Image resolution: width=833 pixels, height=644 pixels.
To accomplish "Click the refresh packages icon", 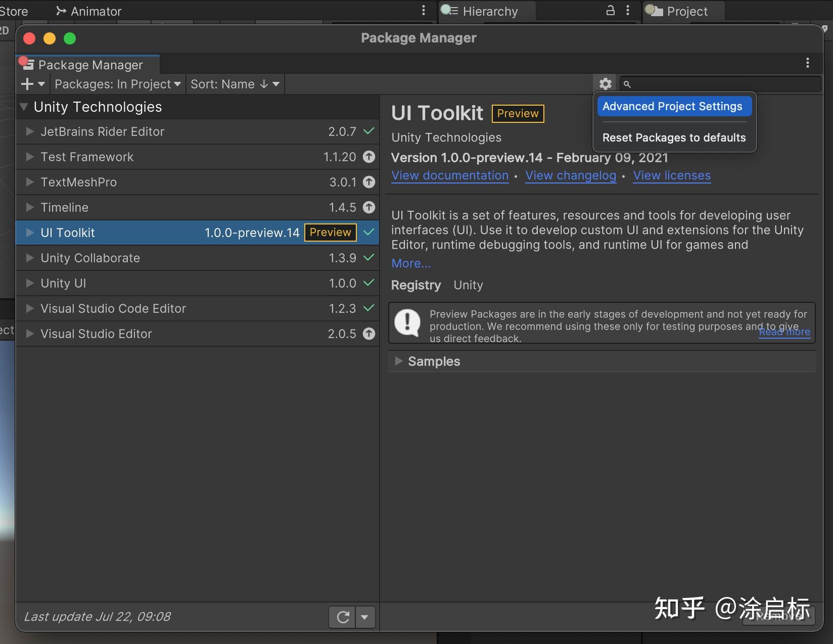I will pos(343,617).
